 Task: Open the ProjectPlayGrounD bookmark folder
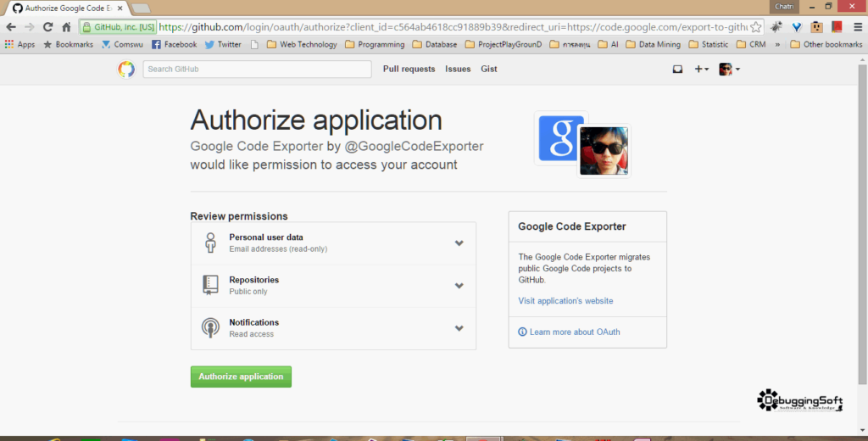click(x=504, y=44)
